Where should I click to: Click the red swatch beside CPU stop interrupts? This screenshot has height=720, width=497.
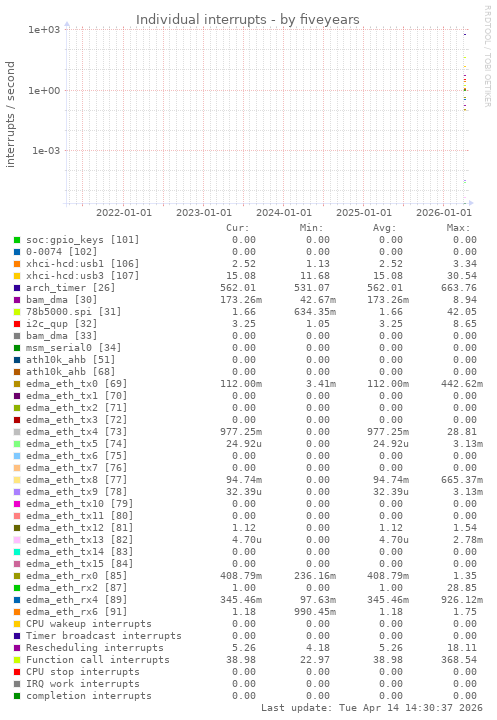[17, 672]
